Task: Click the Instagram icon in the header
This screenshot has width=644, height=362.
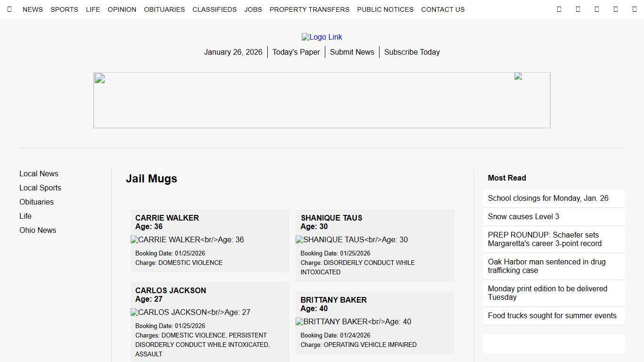Action: click(x=616, y=9)
